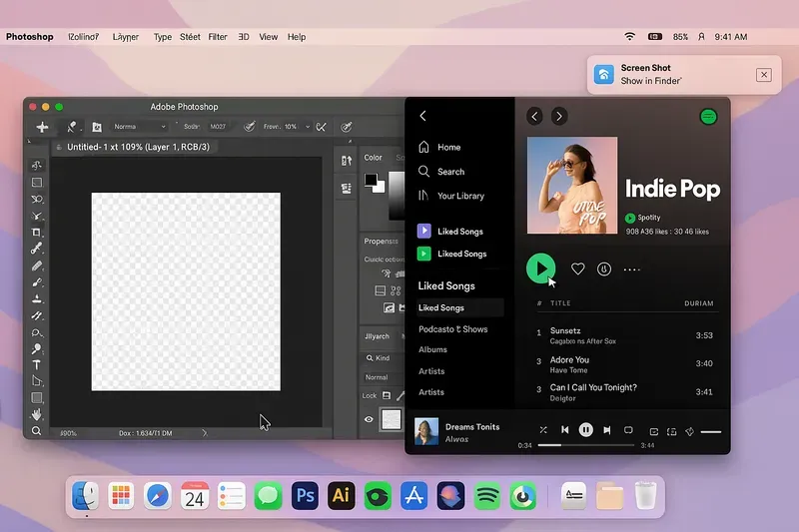Screen dimensions: 799x532
Task: Toggle repeat in Spotify player
Action: tap(628, 430)
